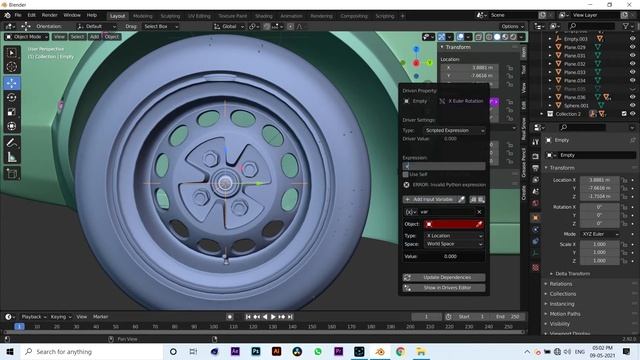Pick the Rotate tool
Screen dimensions: 640x360
(11, 98)
